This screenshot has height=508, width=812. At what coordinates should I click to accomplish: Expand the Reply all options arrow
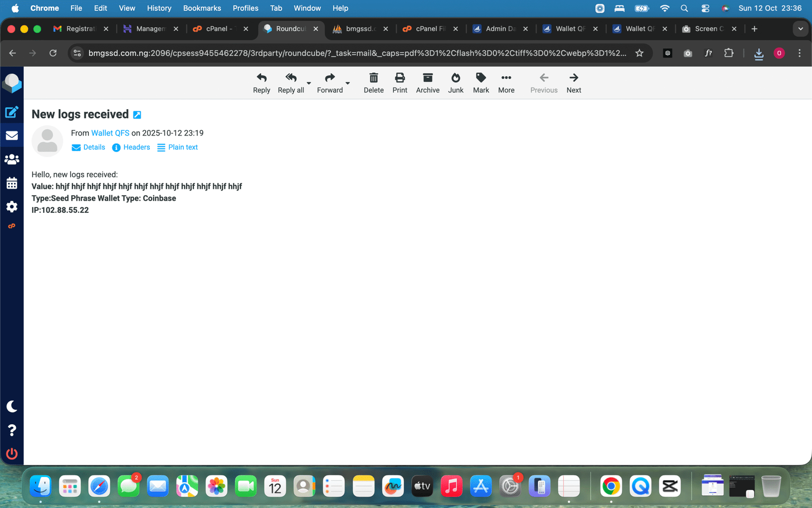(309, 83)
